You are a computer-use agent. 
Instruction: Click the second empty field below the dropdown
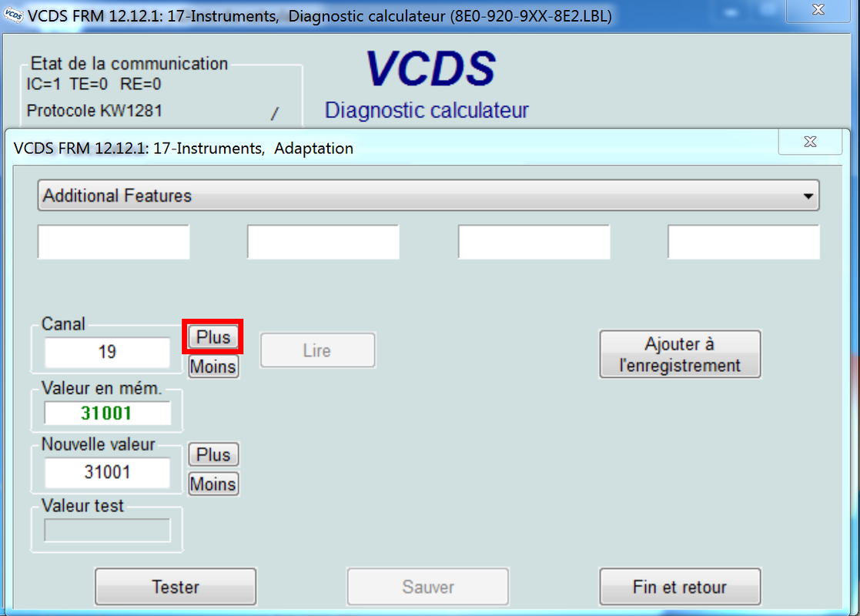pos(323,243)
